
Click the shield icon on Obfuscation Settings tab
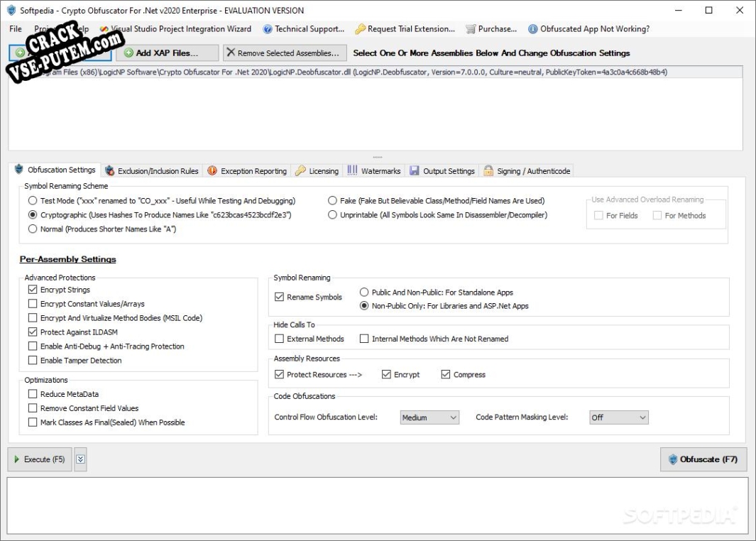(x=18, y=169)
